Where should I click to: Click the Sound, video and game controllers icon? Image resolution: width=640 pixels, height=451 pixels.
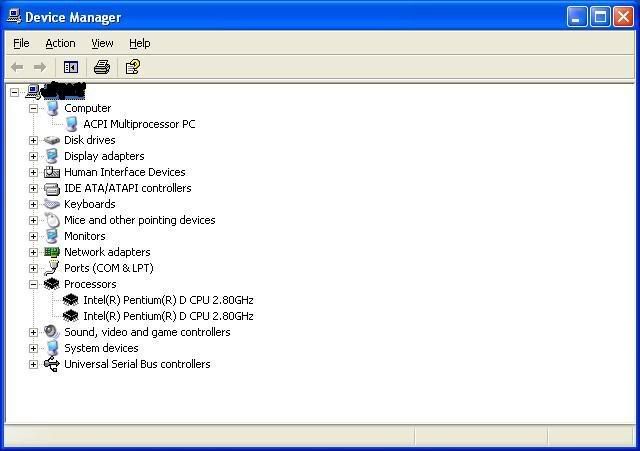click(52, 332)
